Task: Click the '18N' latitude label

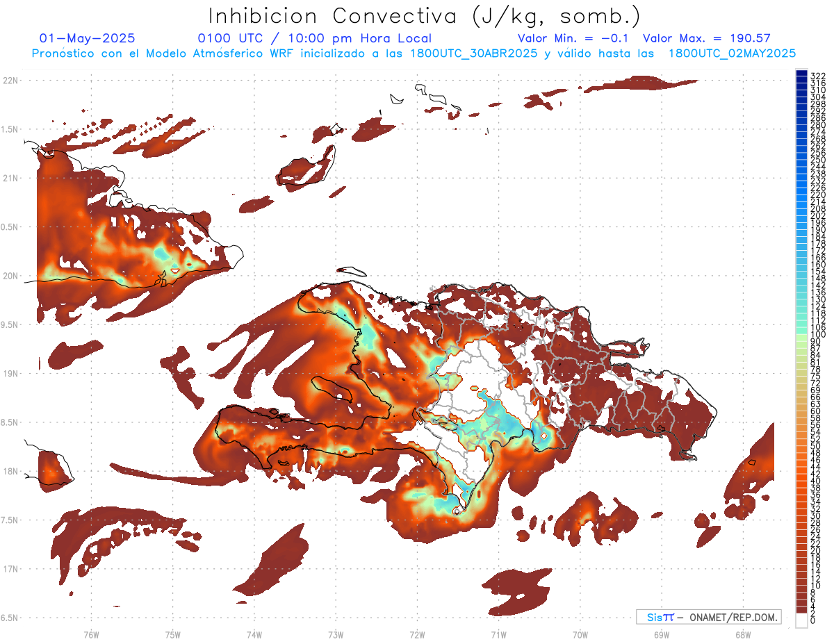Action: (x=10, y=471)
